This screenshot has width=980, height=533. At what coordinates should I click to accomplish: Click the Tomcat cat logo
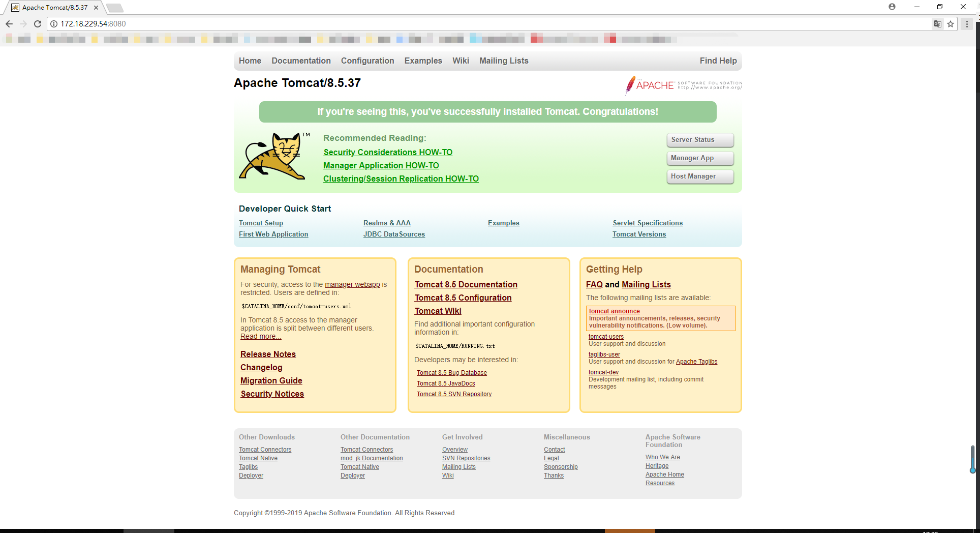click(274, 156)
